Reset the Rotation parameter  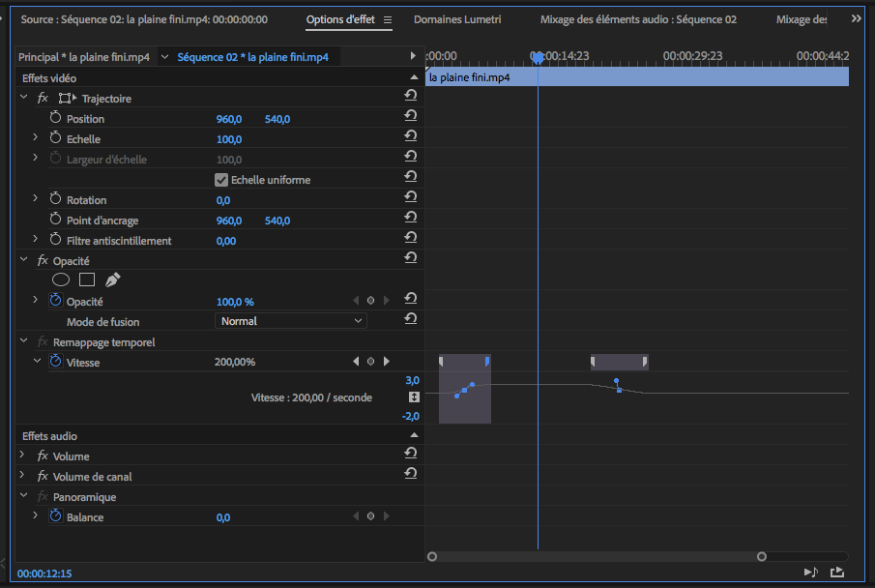click(x=411, y=196)
